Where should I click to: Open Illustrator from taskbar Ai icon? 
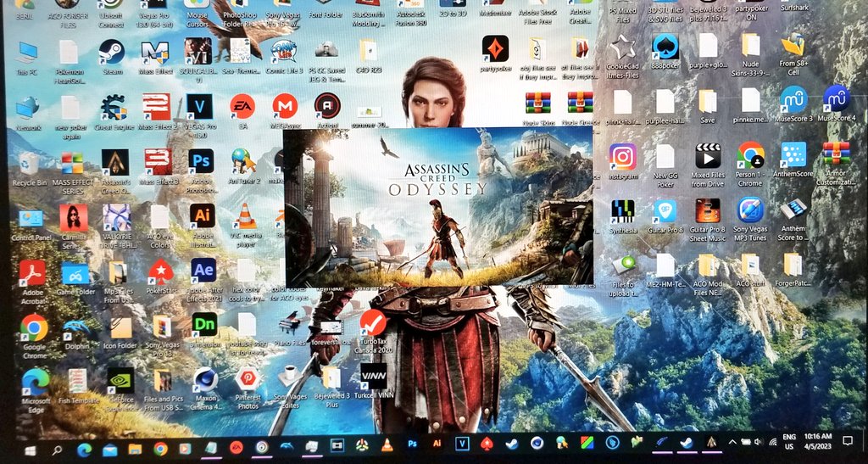437,443
